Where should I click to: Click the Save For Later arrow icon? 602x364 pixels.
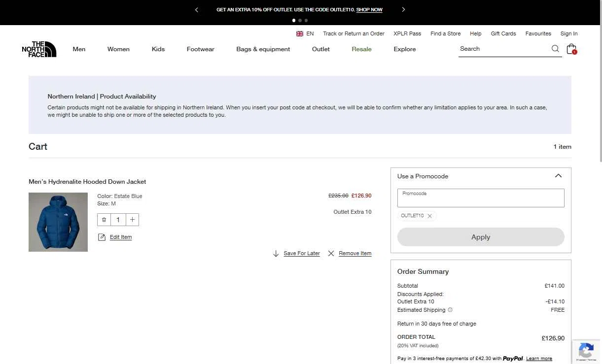(276, 254)
